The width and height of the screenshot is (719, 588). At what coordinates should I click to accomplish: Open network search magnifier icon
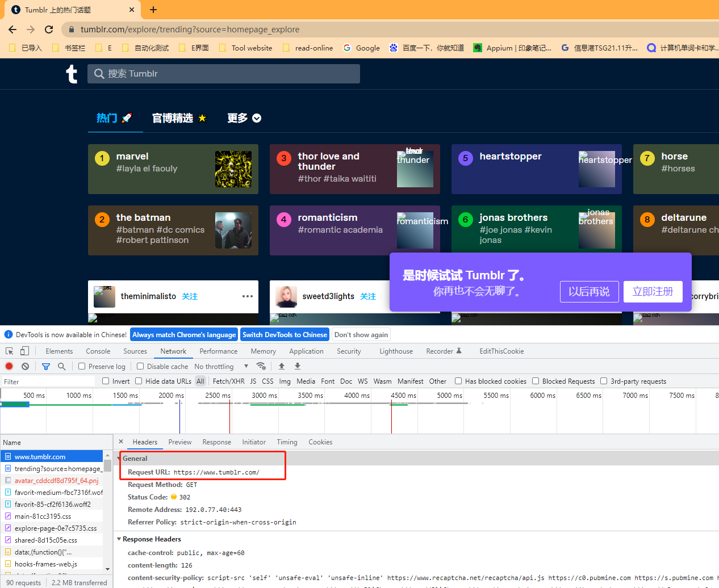[61, 366]
